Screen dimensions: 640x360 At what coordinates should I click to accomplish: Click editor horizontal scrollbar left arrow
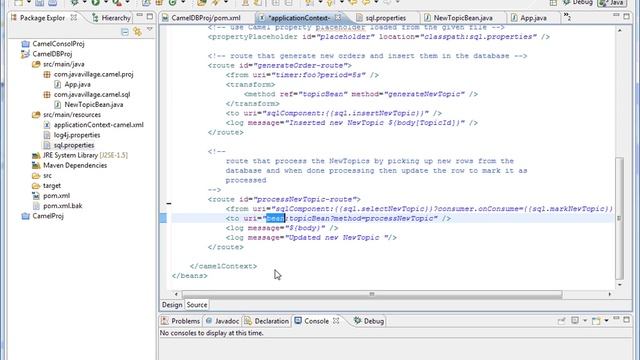(x=176, y=294)
